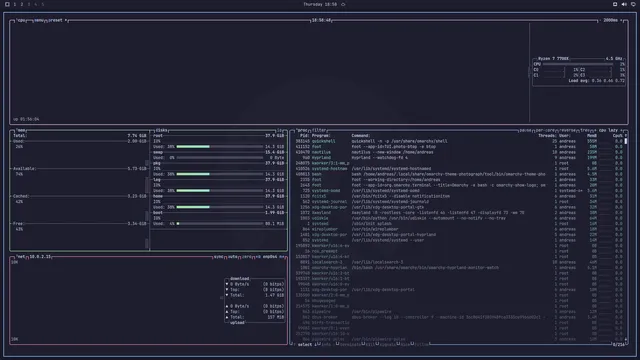
Task: Switch to workspace 2 in top bar
Action: click(22, 4)
